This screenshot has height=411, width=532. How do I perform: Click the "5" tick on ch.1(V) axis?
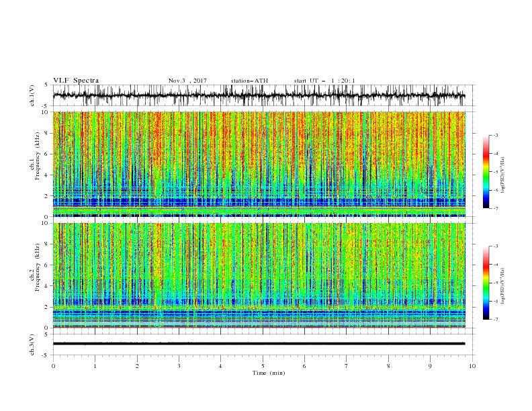pos(47,85)
